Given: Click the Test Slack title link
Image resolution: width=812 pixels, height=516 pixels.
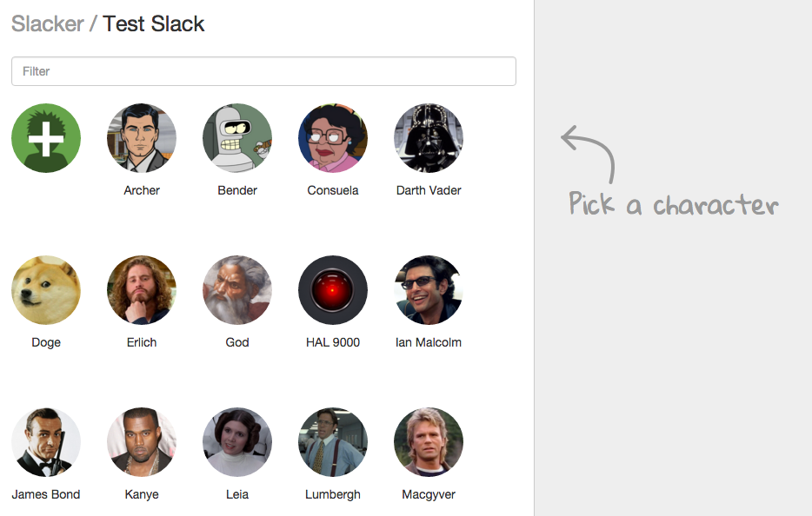Looking at the screenshot, I should click(152, 23).
